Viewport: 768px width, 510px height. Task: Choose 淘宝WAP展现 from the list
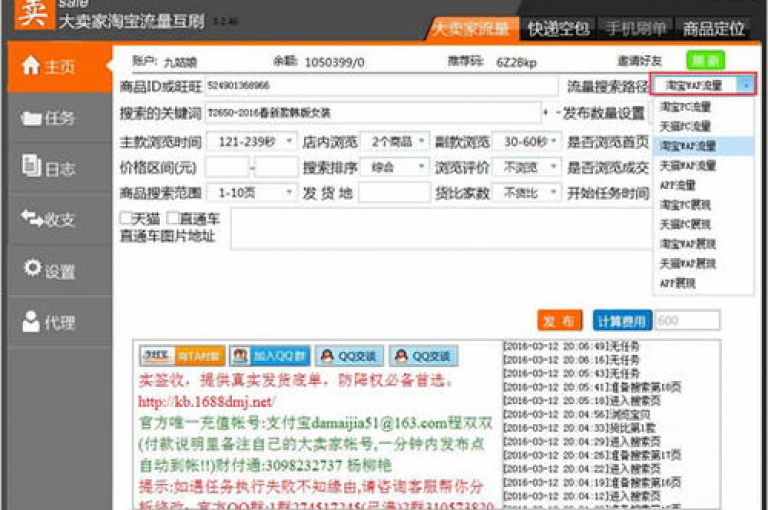[703, 244]
